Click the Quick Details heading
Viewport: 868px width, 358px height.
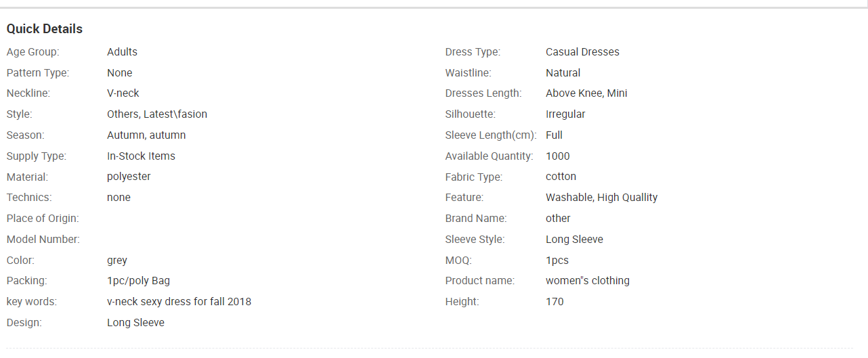pyautogui.click(x=45, y=29)
